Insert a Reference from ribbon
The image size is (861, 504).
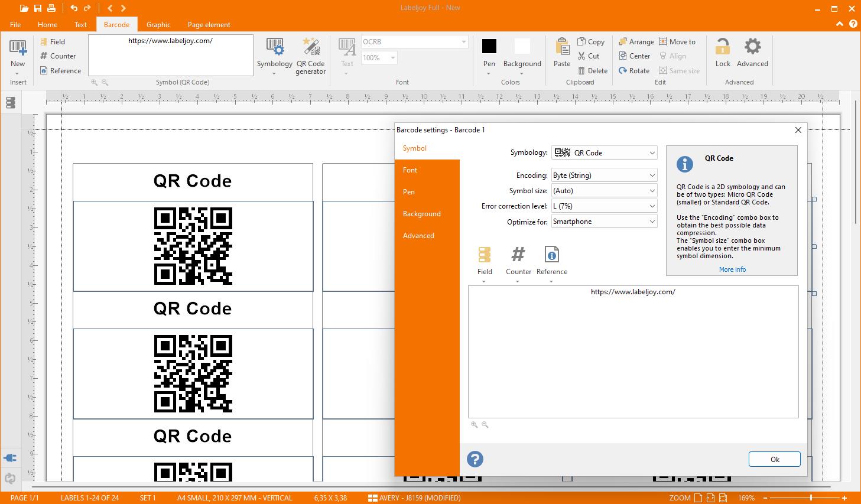[60, 71]
